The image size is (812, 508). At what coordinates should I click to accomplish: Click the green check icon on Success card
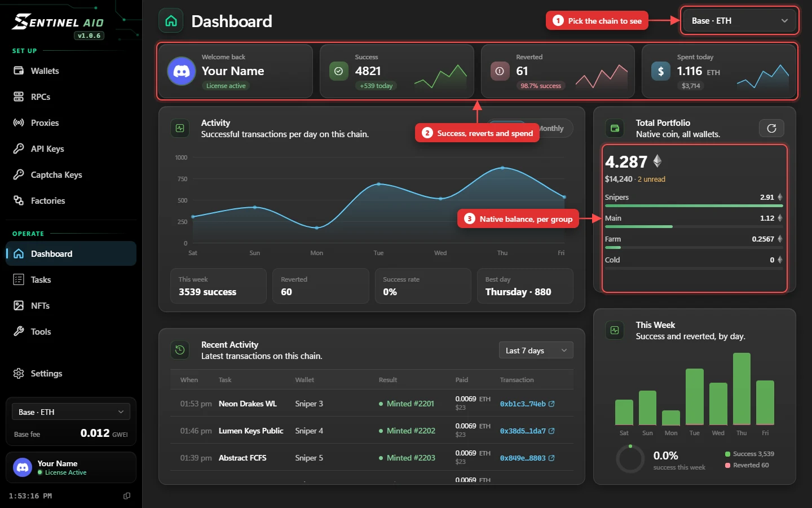[x=338, y=71]
